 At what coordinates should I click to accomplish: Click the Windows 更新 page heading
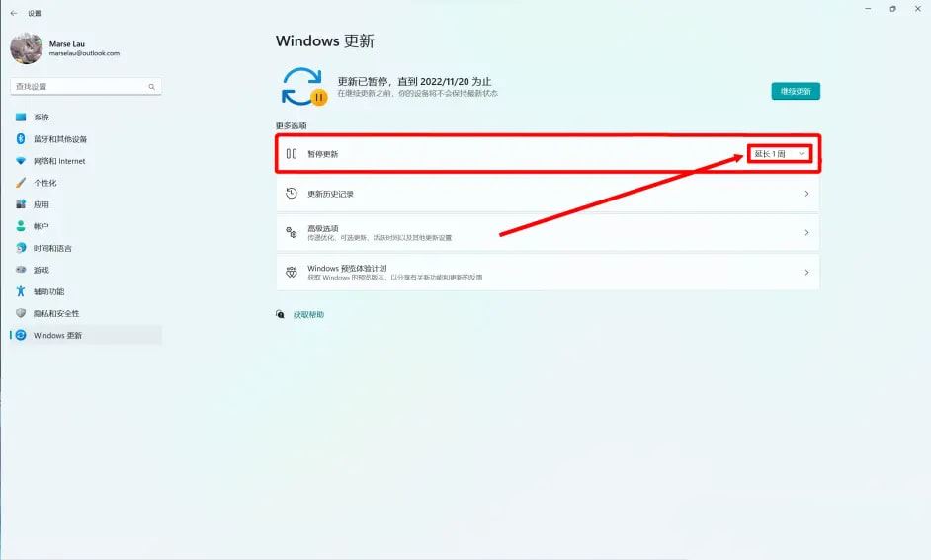coord(325,40)
